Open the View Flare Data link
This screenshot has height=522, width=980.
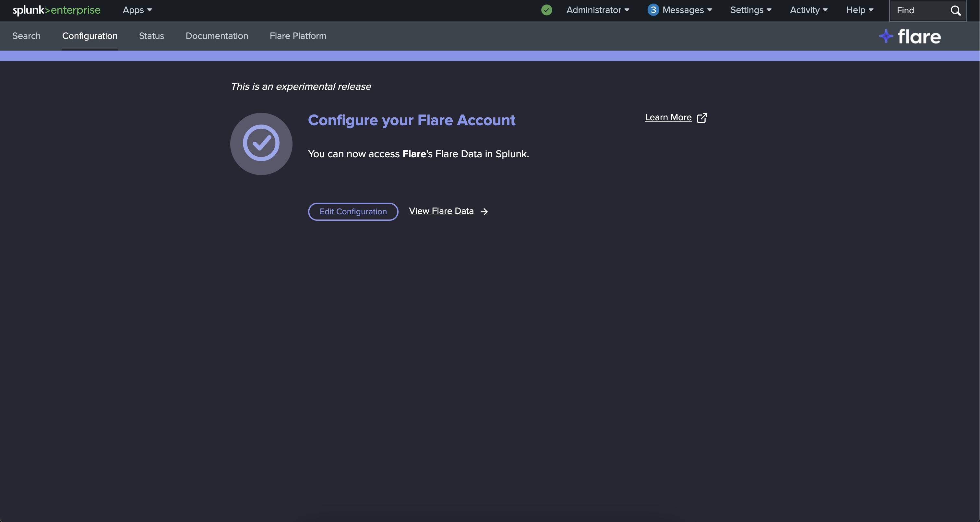pos(441,211)
